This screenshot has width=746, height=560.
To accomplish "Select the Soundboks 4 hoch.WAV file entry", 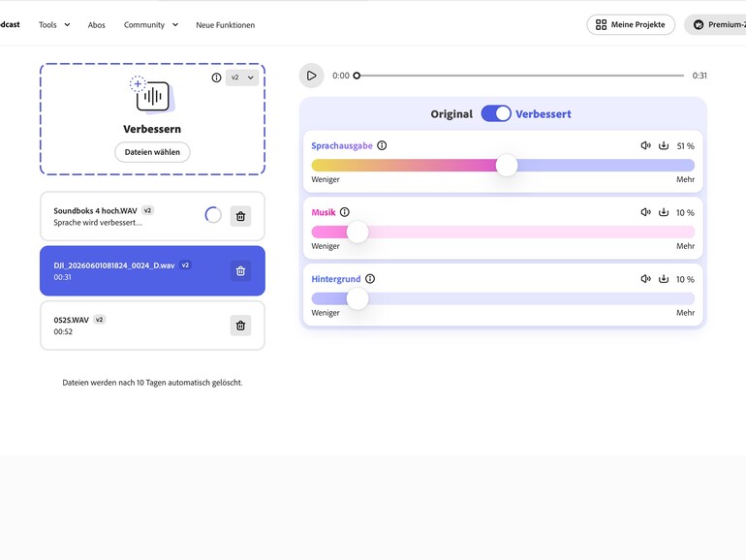I will 152,216.
